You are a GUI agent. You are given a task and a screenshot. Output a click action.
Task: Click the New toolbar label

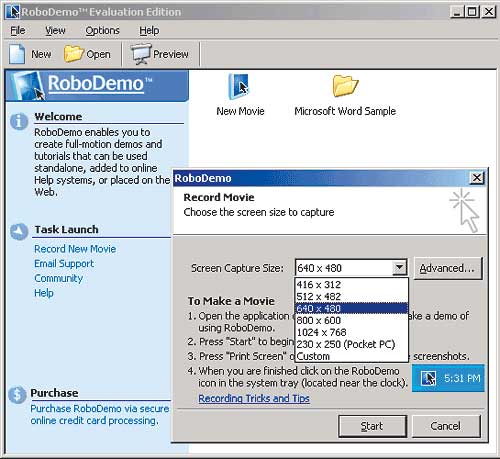click(x=41, y=54)
